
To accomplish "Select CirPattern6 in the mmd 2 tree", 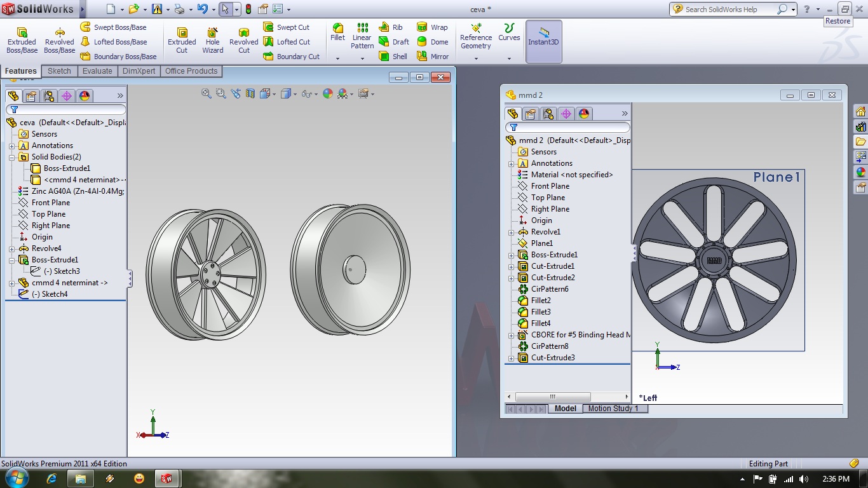I will tap(550, 289).
